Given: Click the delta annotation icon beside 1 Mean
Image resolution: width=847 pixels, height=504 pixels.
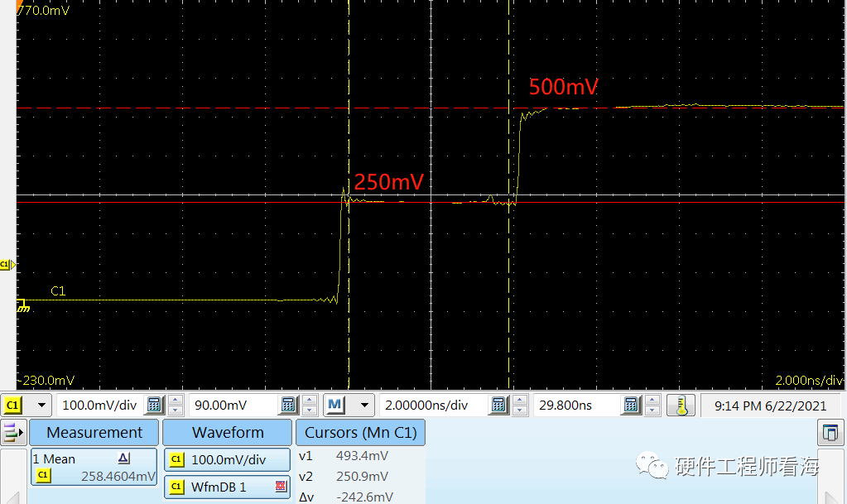Looking at the screenshot, I should 124,458.
